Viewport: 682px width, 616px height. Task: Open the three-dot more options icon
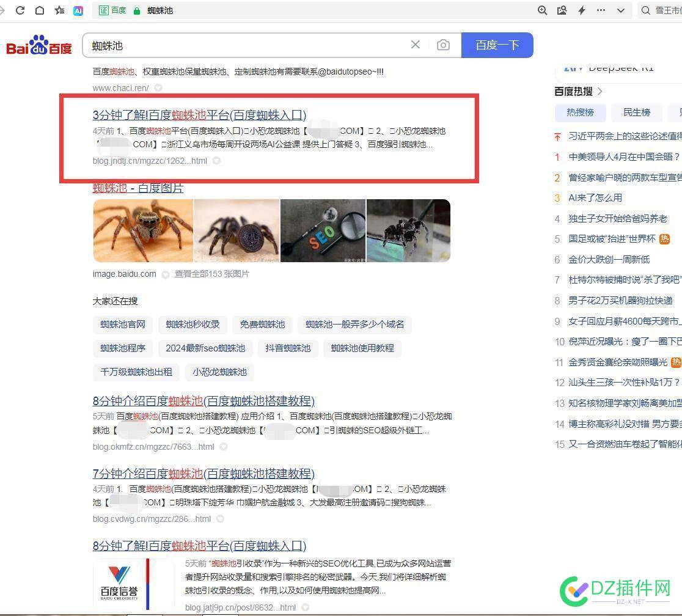[x=601, y=10]
